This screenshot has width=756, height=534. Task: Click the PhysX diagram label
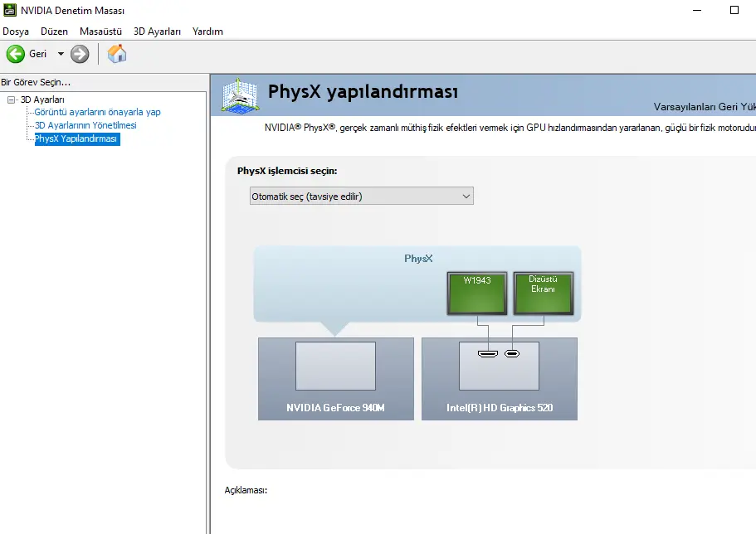click(418, 259)
